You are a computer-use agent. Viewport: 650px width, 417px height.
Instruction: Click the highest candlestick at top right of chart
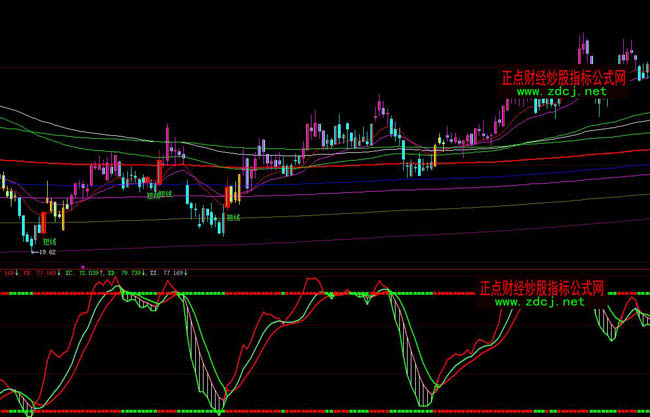[x=584, y=46]
